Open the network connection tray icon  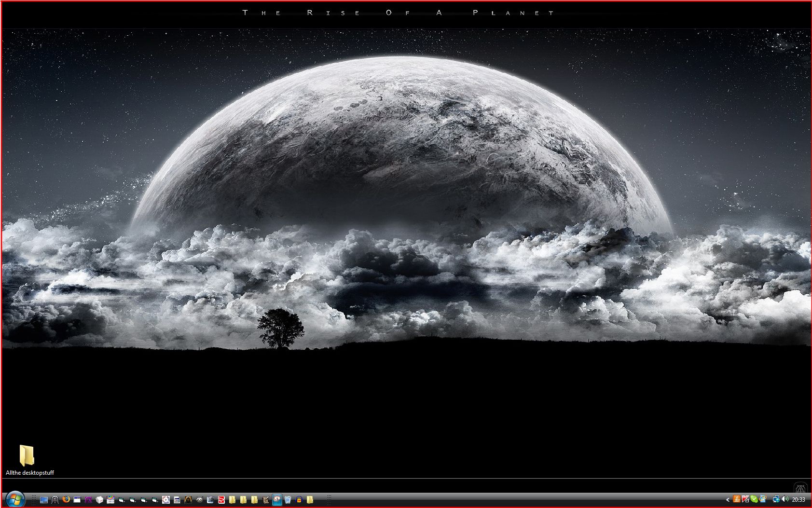click(776, 499)
